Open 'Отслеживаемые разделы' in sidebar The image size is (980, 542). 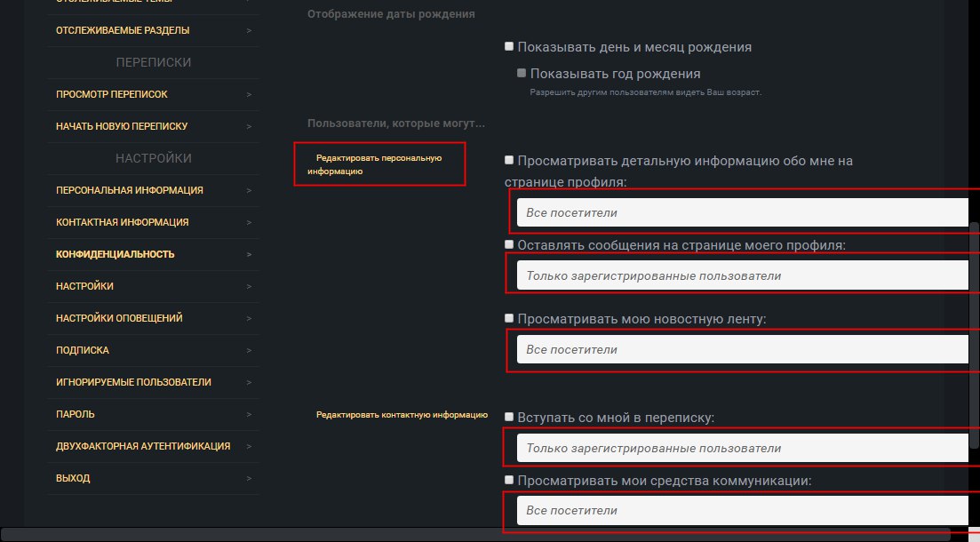pyautogui.click(x=153, y=30)
